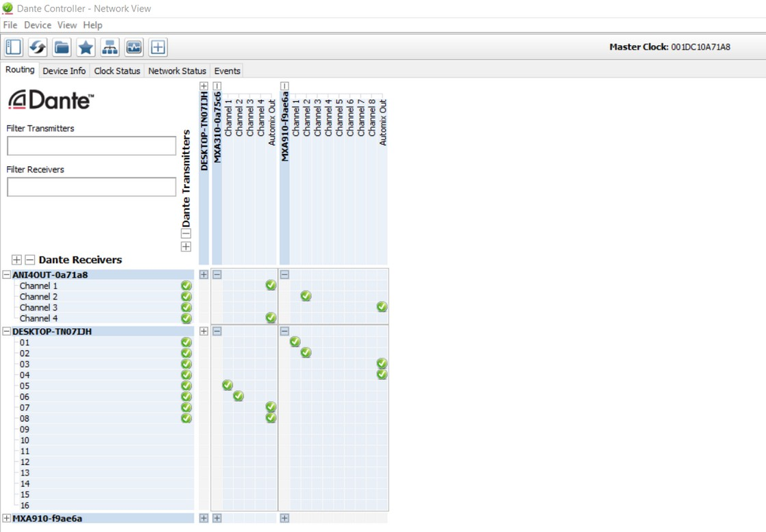Select DESKTOP-TN07IJH receiver device name
This screenshot has height=532, width=766.
[52, 332]
